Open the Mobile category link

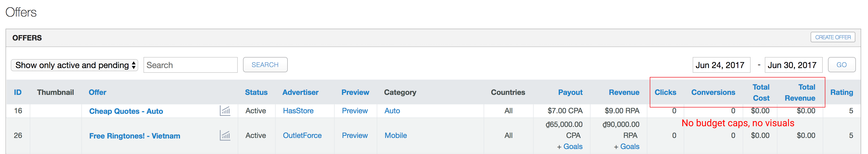coord(396,136)
